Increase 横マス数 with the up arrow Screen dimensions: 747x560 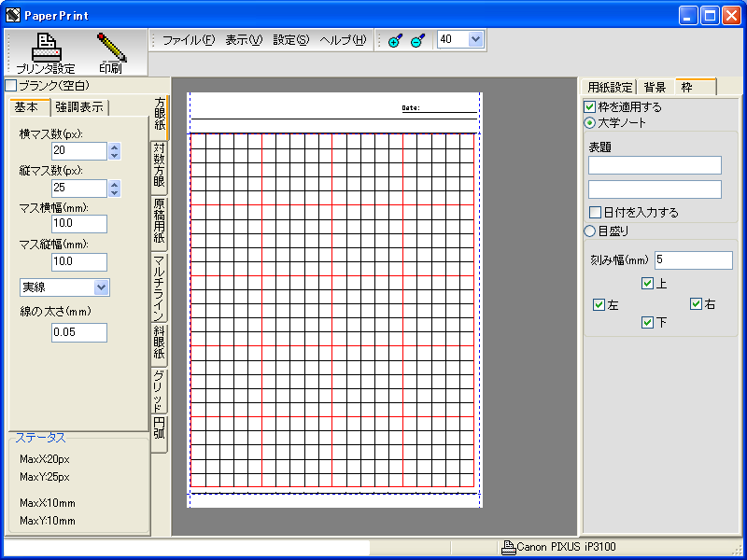click(x=114, y=147)
